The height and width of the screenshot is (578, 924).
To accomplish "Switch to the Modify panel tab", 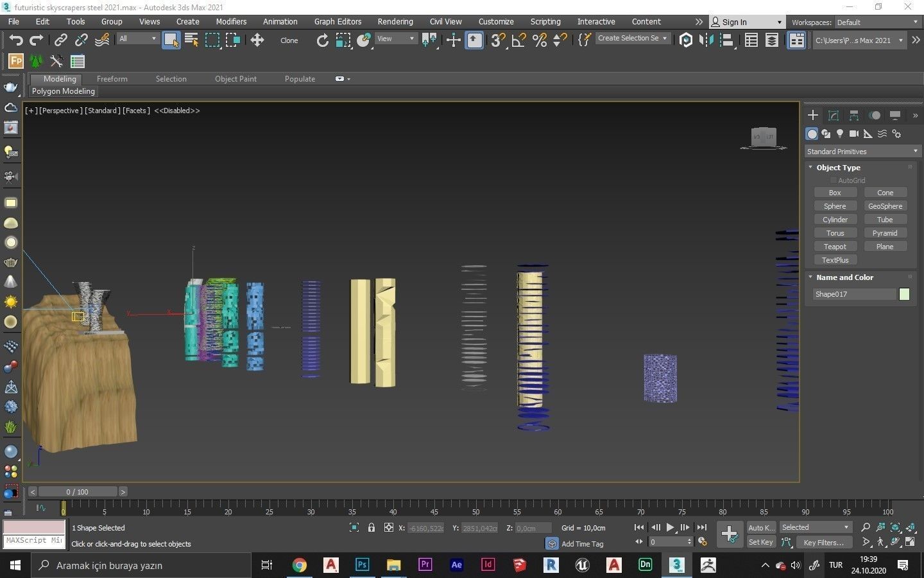I will (x=834, y=116).
